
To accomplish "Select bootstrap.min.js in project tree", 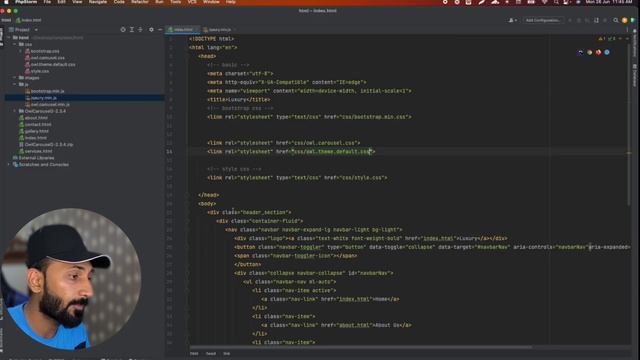I will (x=45, y=91).
